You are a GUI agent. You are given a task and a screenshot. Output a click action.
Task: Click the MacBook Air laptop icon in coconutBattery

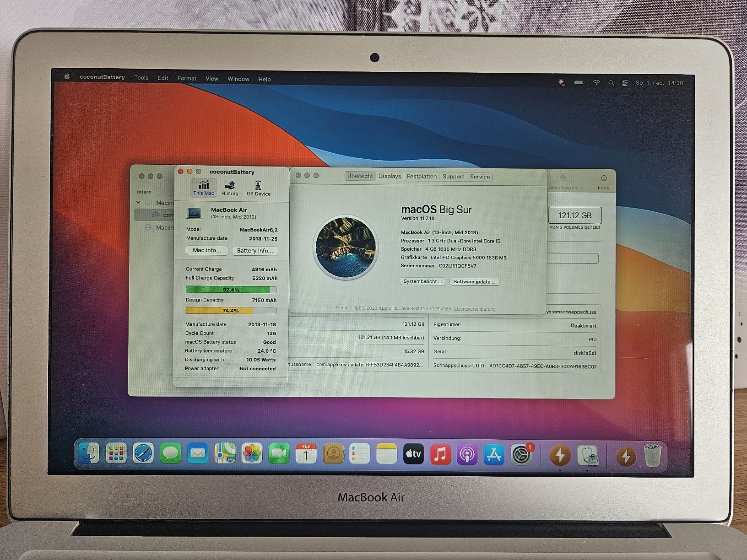(x=195, y=213)
